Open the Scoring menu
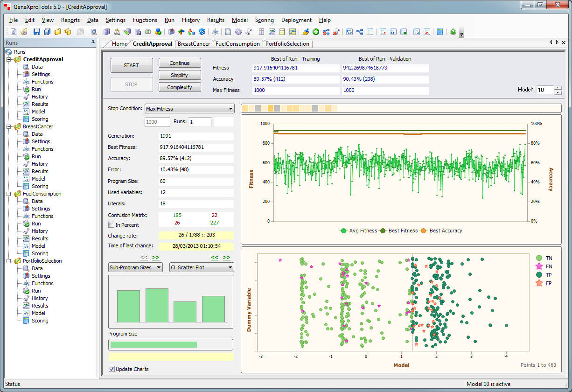572x392 pixels. (x=265, y=20)
